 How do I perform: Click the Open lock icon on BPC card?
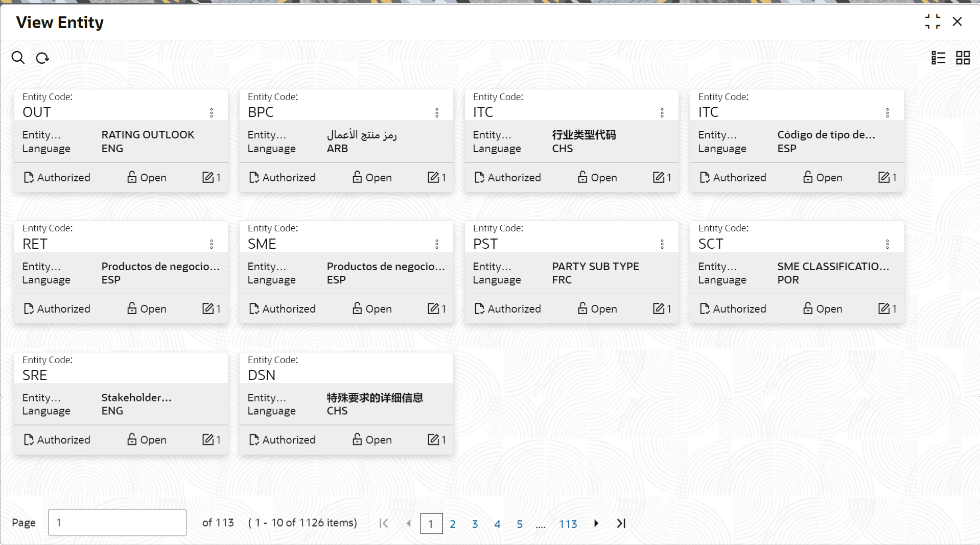coord(357,177)
